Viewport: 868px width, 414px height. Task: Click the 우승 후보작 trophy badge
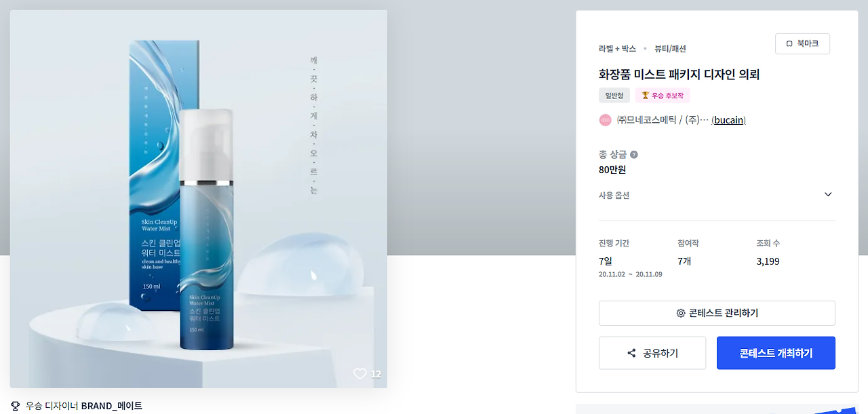(x=663, y=96)
